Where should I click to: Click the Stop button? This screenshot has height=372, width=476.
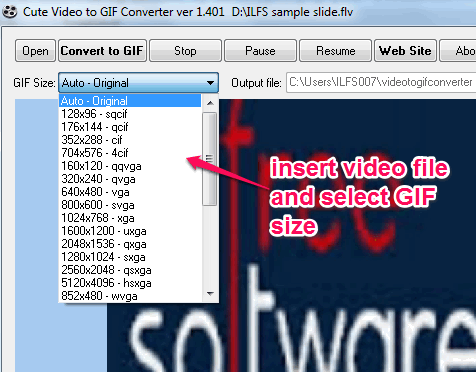click(x=185, y=51)
